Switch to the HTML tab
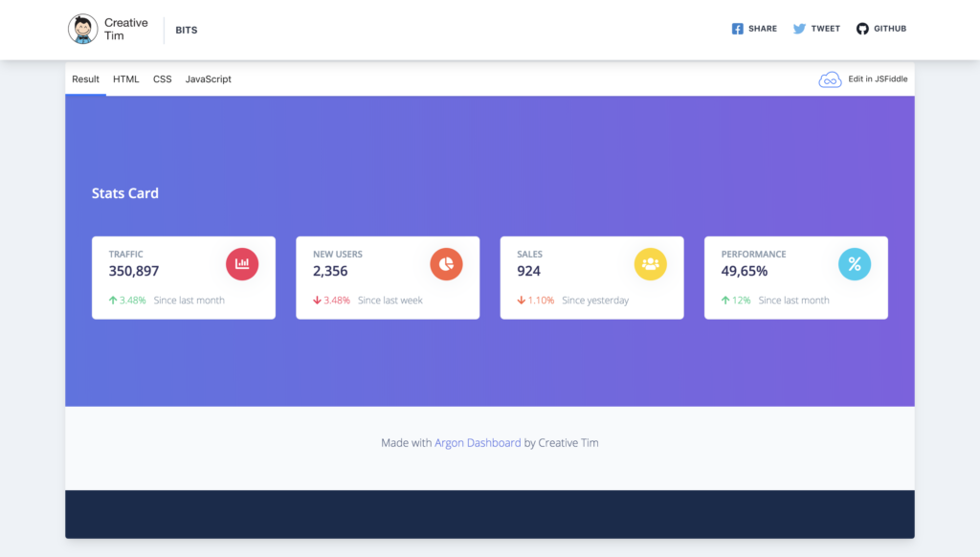The height and width of the screenshot is (557, 980). tap(125, 79)
